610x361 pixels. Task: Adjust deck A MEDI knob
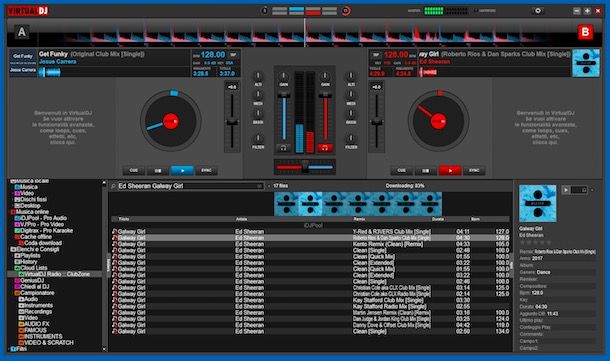pos(258,95)
